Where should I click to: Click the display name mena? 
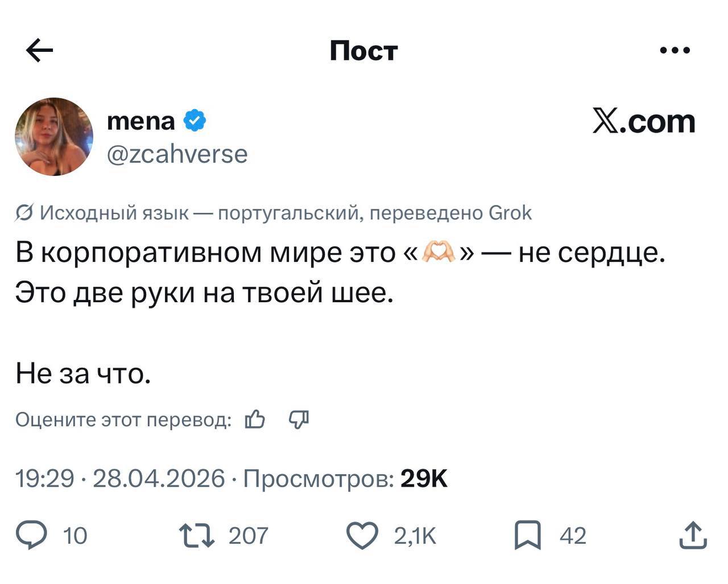click(141, 121)
